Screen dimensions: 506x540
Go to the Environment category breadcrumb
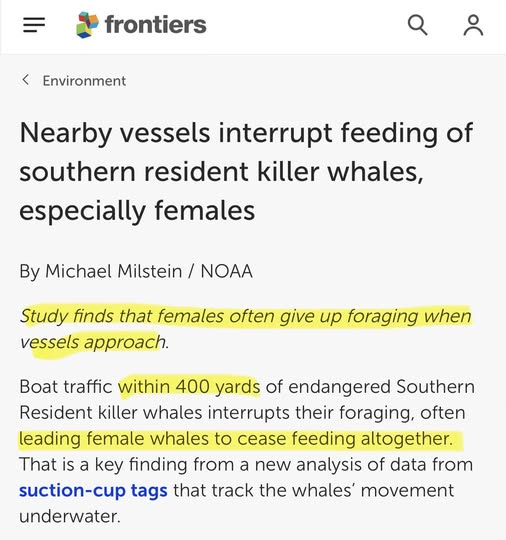84,81
